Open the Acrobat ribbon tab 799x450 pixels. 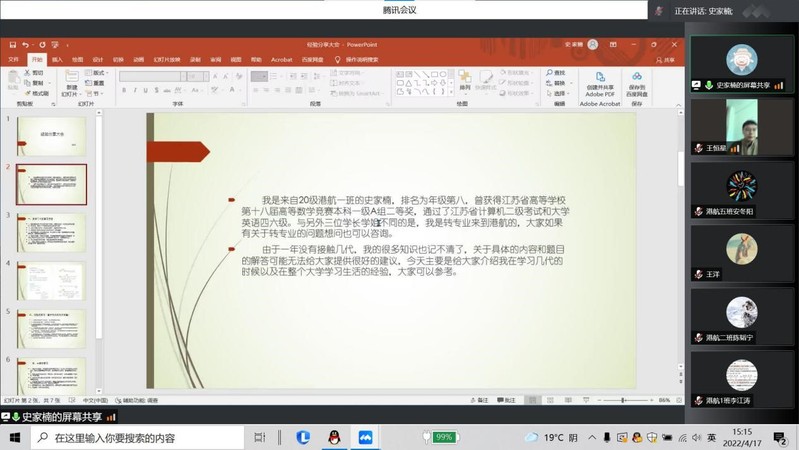pos(282,59)
